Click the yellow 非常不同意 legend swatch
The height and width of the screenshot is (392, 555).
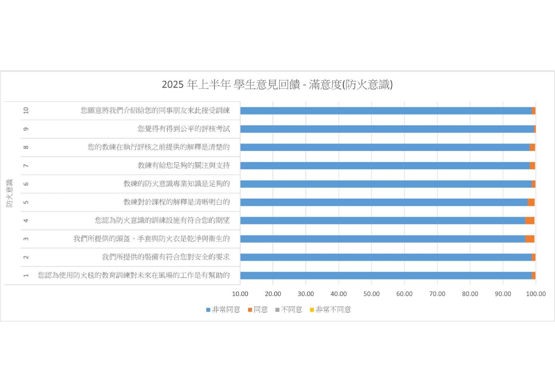click(312, 310)
